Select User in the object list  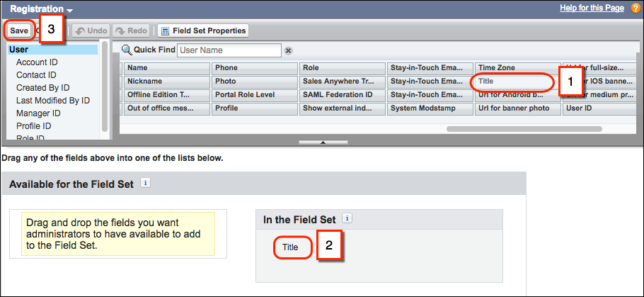tap(52, 50)
